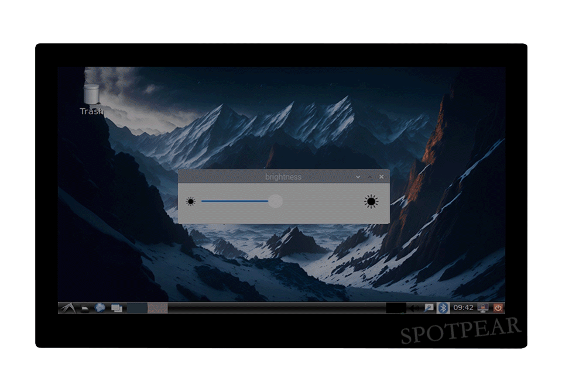This screenshot has height=392, width=562.
Task: Launch the file manager from the taskbar
Action: click(85, 308)
